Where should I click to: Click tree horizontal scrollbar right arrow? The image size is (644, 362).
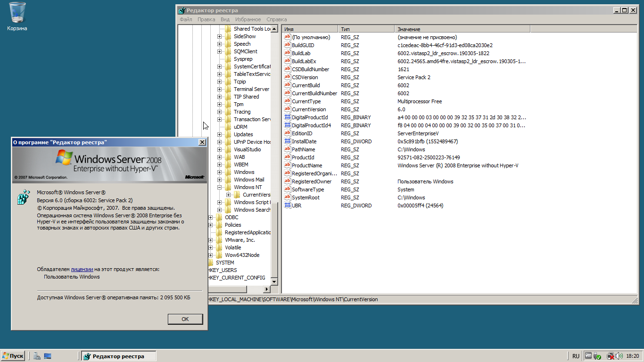click(267, 289)
